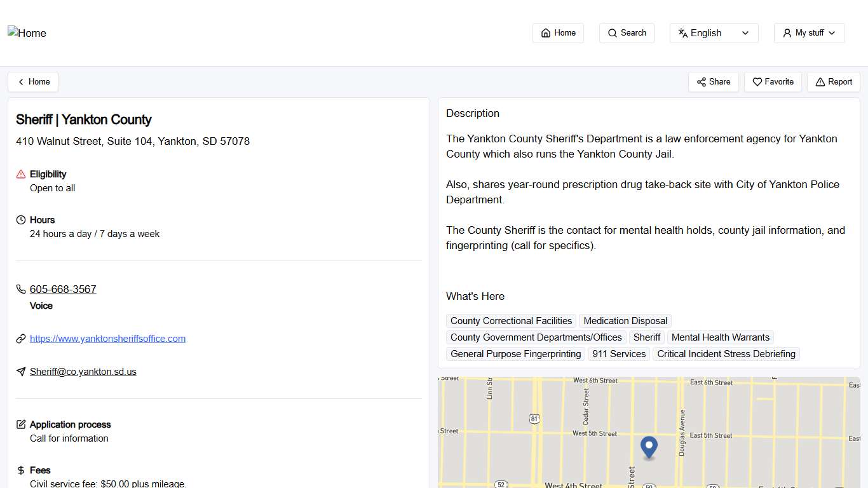868x488 pixels.
Task: Click the paper-plane icon next to the email
Action: (x=20, y=372)
